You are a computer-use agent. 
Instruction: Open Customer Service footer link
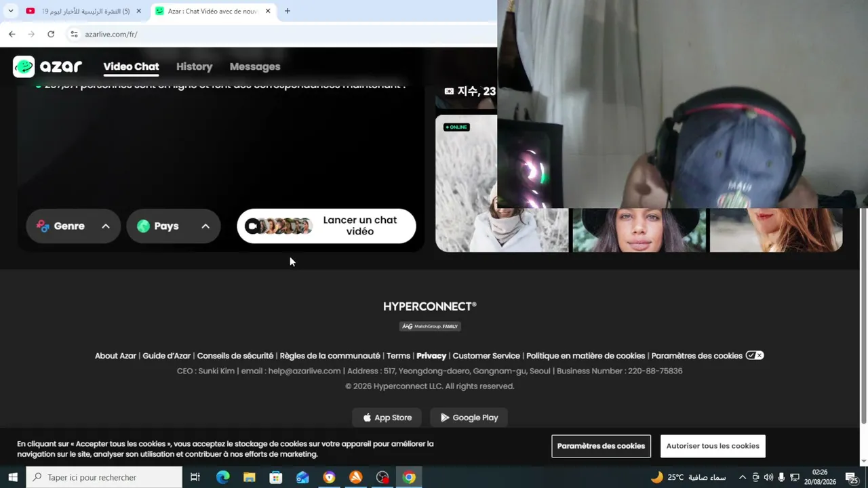[486, 356]
